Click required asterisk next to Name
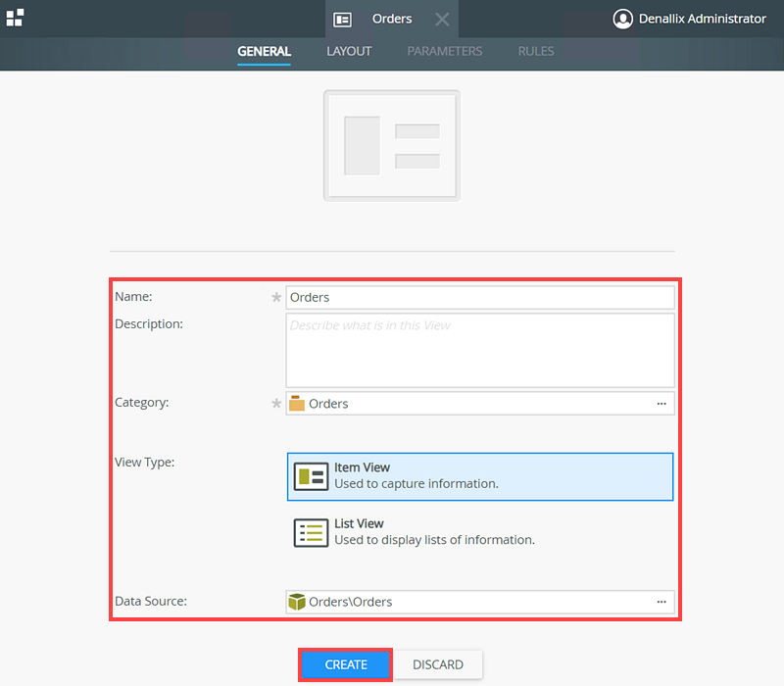Image resolution: width=784 pixels, height=686 pixels. 276,298
